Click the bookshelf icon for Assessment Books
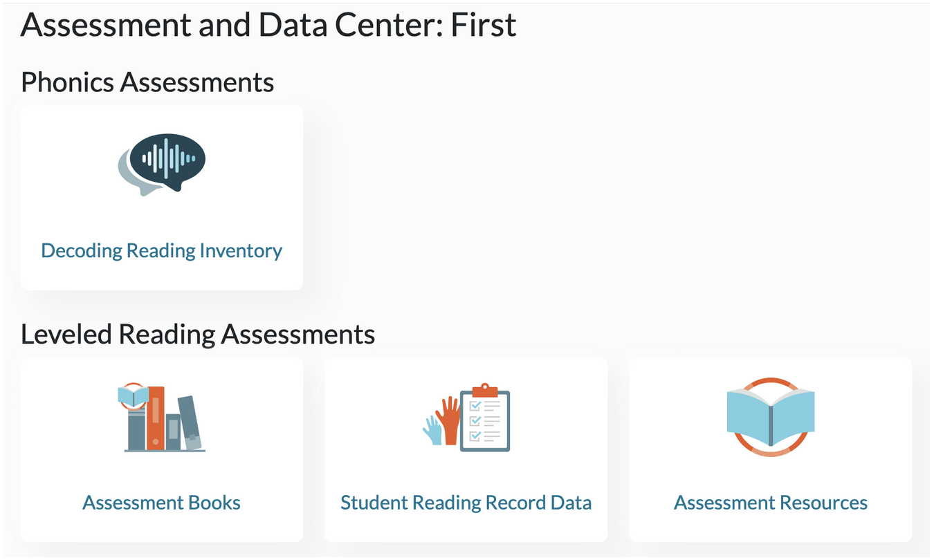The height and width of the screenshot is (560, 934). tap(162, 418)
